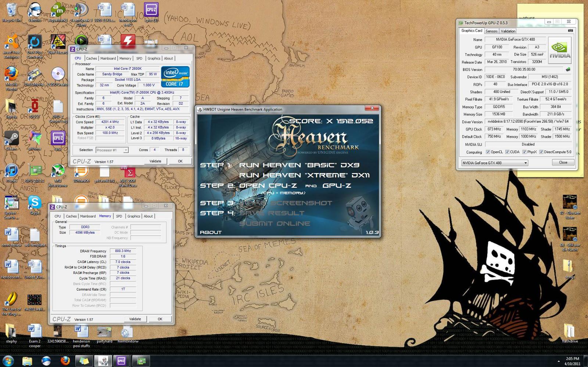
Task: Open About tab in lower CPU-Z window
Action: pos(148,216)
